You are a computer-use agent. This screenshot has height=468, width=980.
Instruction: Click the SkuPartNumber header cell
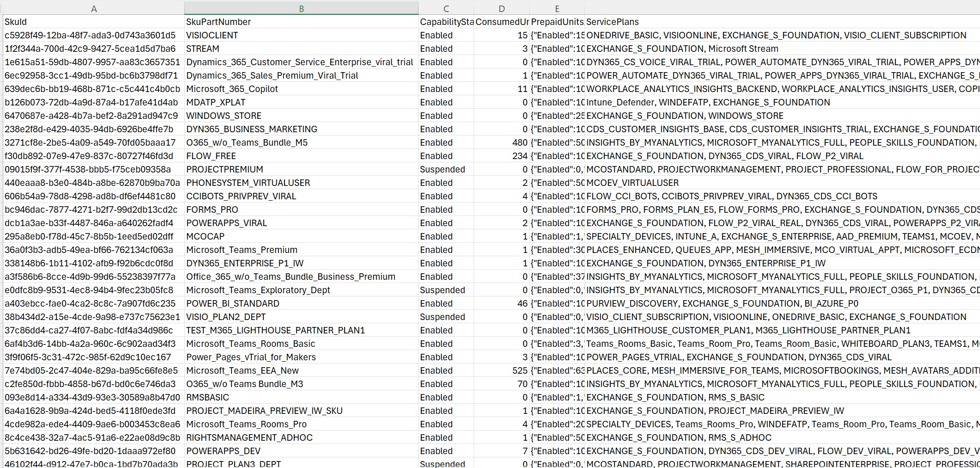coord(218,22)
